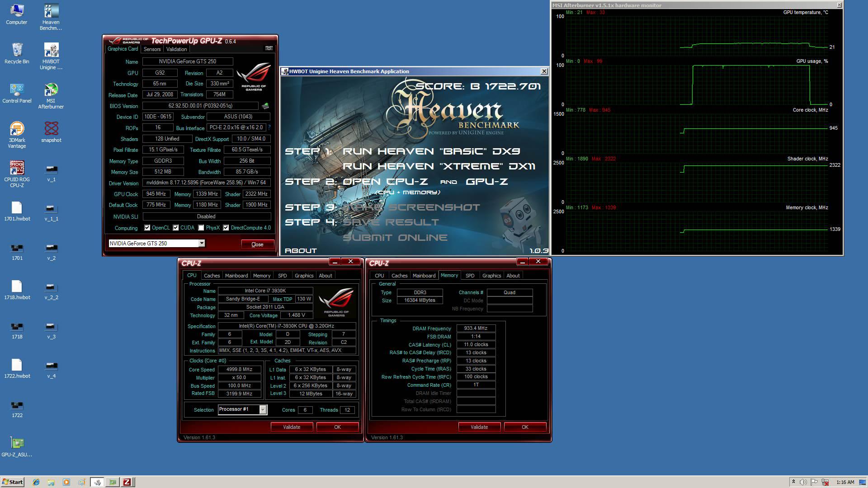Select the 1701 image file icon

tap(17, 252)
